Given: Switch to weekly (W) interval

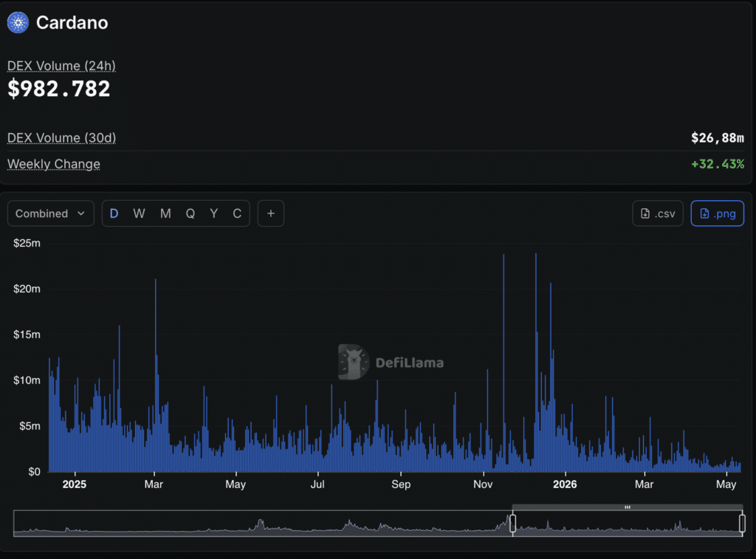Looking at the screenshot, I should tap(139, 213).
